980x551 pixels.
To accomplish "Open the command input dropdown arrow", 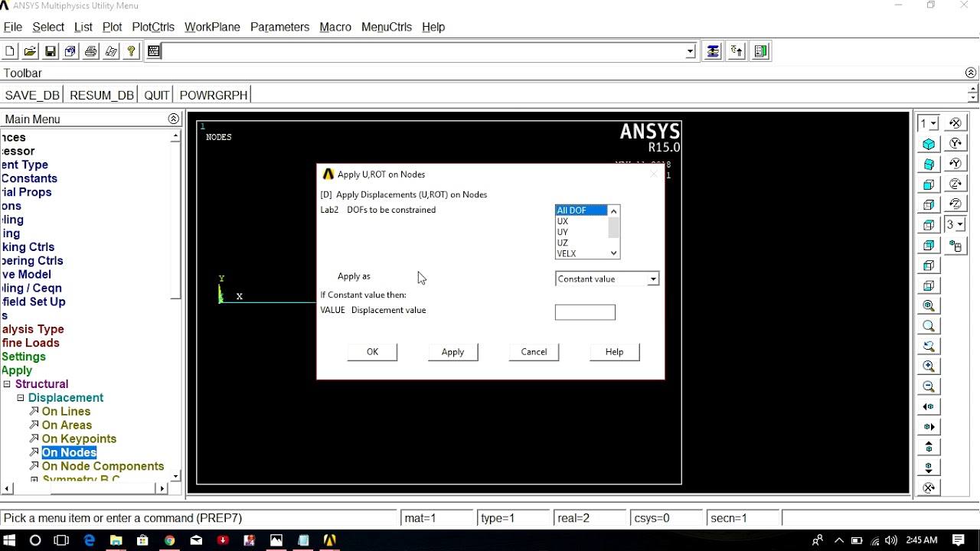I will point(690,52).
